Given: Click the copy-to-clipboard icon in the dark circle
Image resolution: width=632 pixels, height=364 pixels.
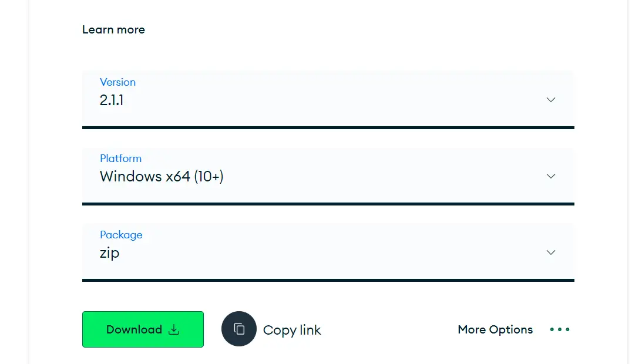Looking at the screenshot, I should coord(238,329).
